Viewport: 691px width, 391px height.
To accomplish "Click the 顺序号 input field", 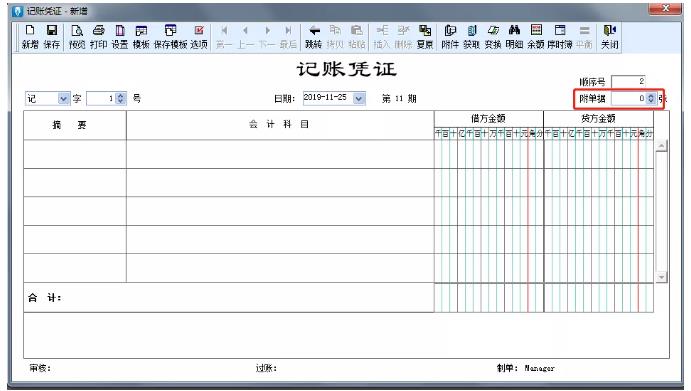I will [x=628, y=81].
